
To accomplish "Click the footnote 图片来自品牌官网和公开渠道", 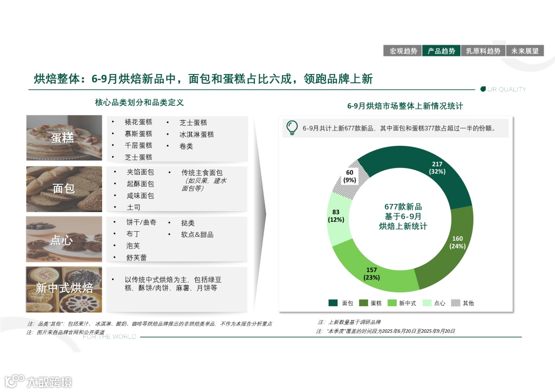I will pyautogui.click(x=66, y=332).
